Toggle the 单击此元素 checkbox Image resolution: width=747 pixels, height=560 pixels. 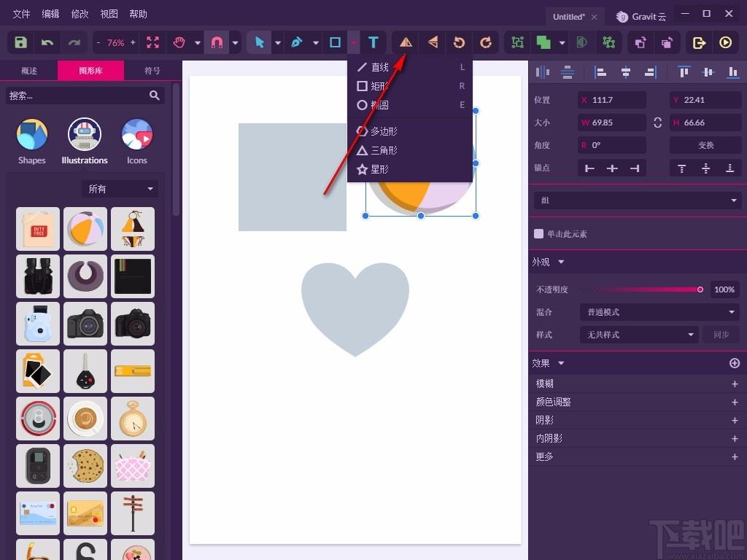pyautogui.click(x=539, y=234)
